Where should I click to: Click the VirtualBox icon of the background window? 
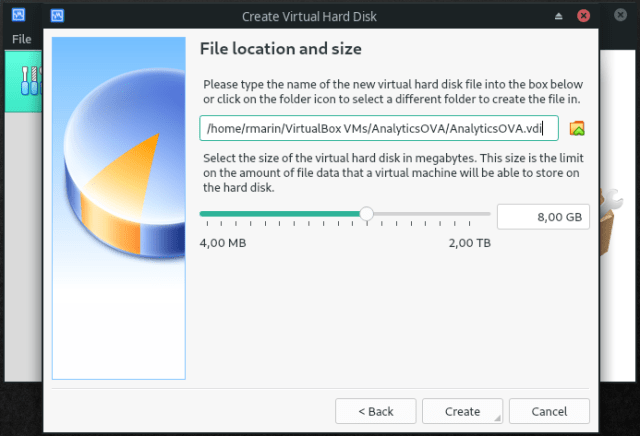point(18,15)
